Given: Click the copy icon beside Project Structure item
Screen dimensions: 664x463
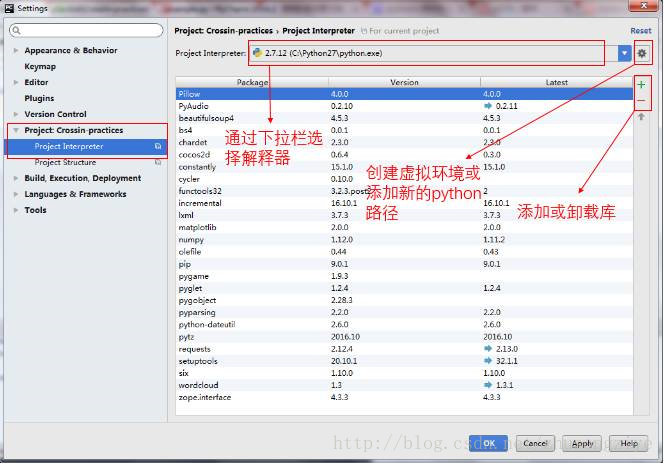Looking at the screenshot, I should (x=158, y=162).
